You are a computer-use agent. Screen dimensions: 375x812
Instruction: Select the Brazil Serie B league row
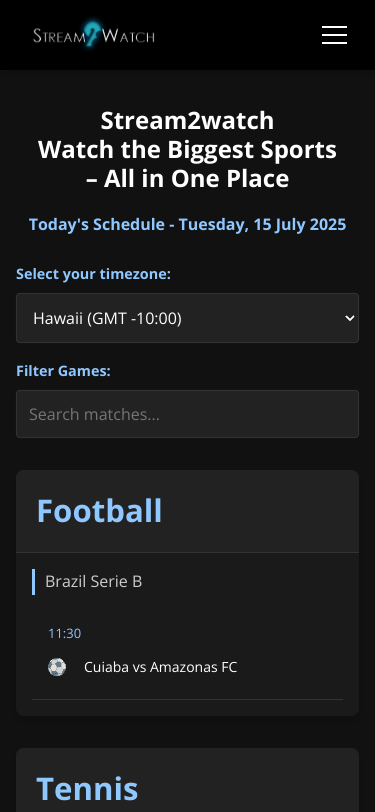(x=188, y=582)
